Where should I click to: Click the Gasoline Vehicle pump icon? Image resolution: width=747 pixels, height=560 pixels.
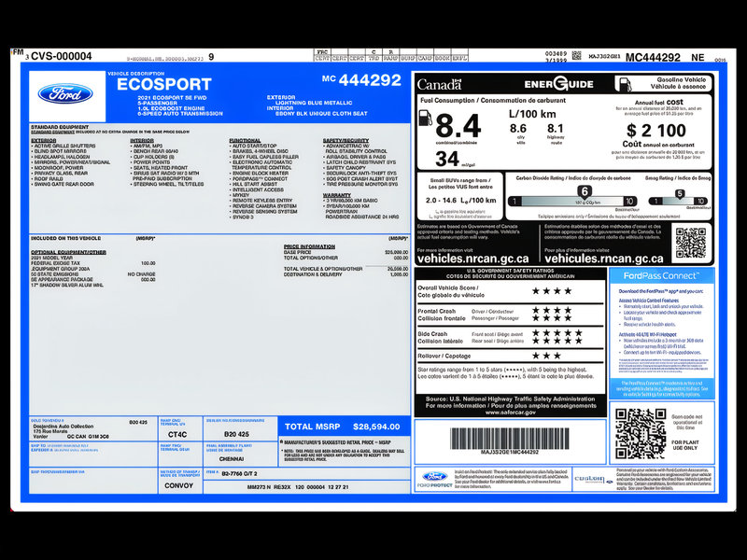624,84
